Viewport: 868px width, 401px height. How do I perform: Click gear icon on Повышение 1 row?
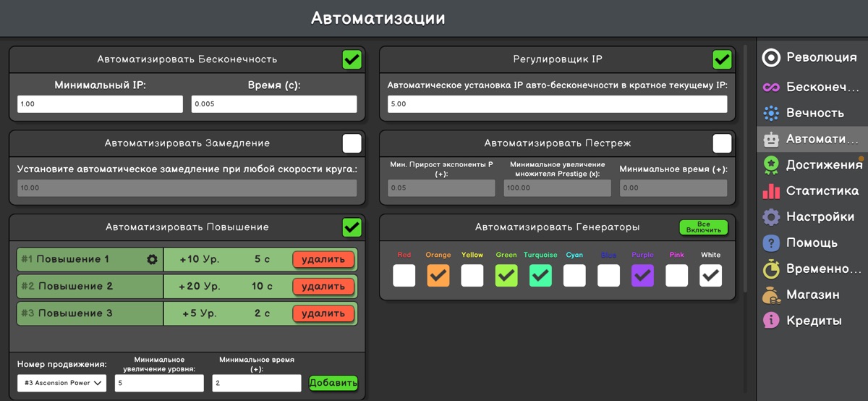pyautogui.click(x=152, y=259)
